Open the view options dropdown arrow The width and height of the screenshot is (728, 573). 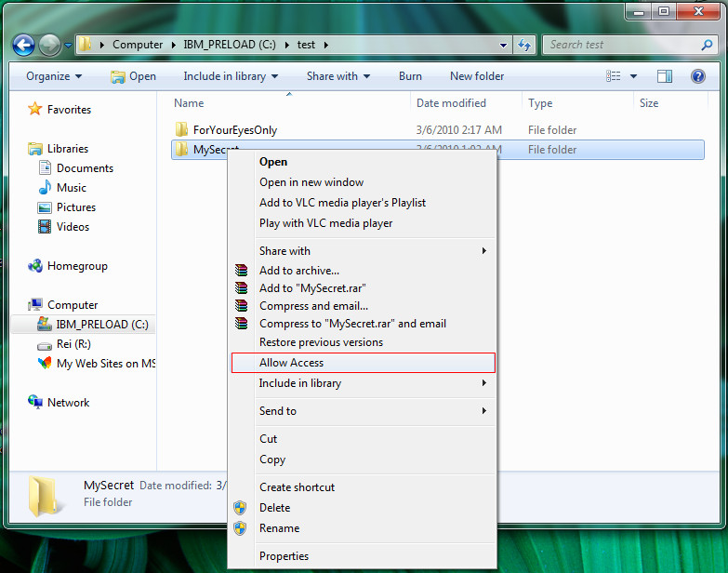point(633,76)
